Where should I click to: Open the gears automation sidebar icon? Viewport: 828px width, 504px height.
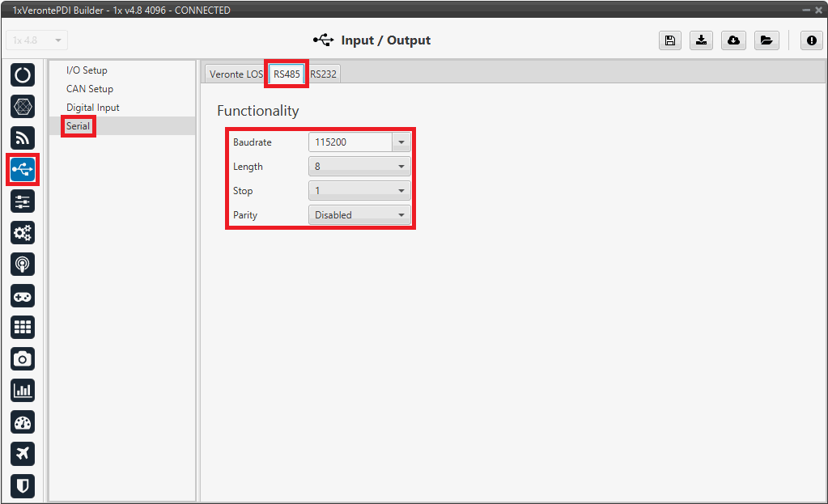click(23, 233)
